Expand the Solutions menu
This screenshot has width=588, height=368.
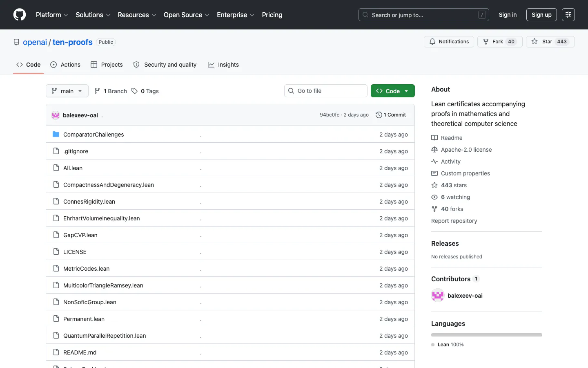(x=93, y=15)
